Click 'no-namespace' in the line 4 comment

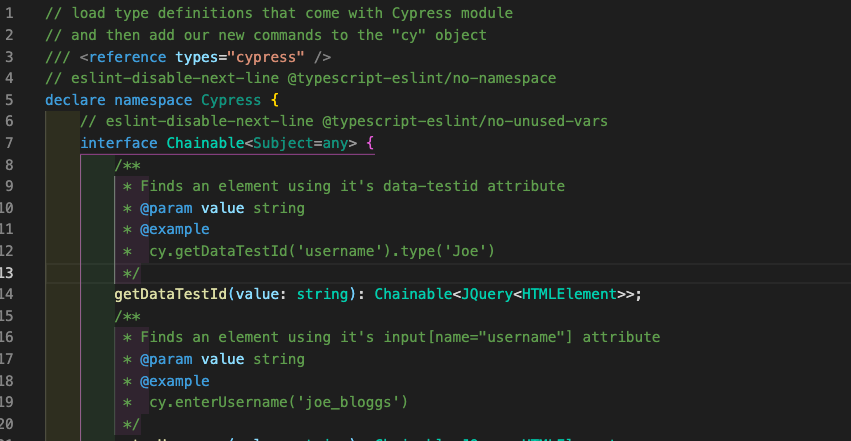[504, 78]
